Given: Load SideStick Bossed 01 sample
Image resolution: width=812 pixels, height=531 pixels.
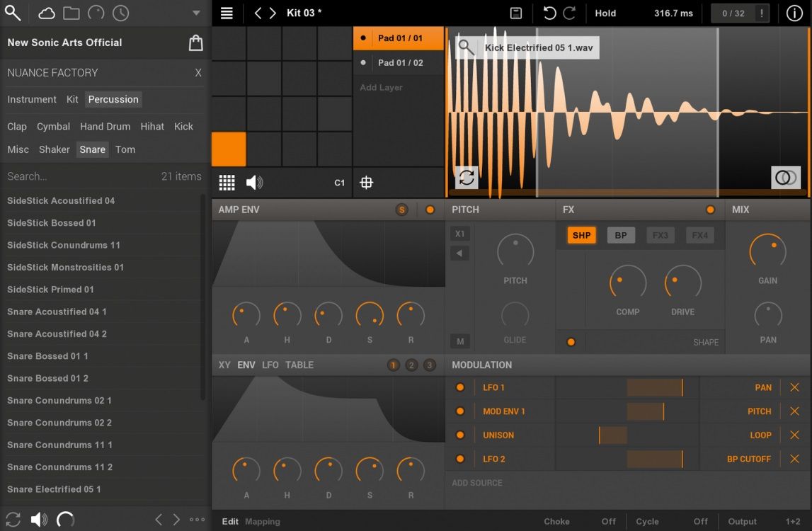Looking at the screenshot, I should pyautogui.click(x=103, y=223).
